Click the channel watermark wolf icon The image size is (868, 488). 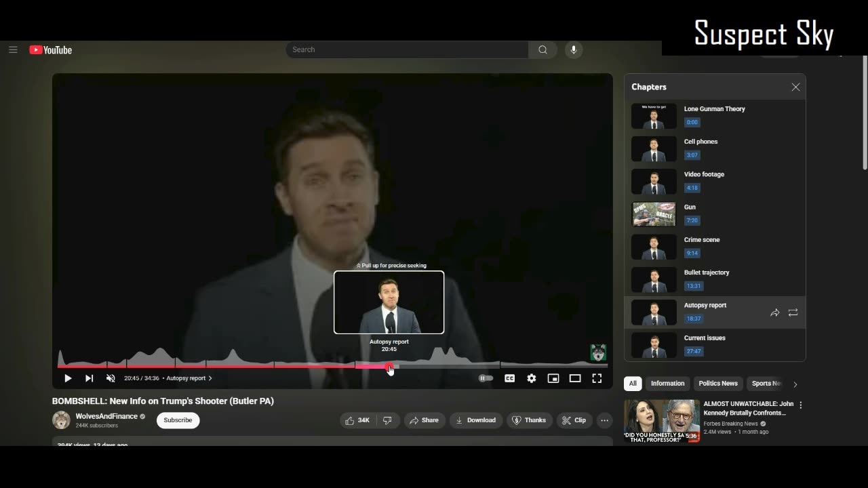click(598, 352)
